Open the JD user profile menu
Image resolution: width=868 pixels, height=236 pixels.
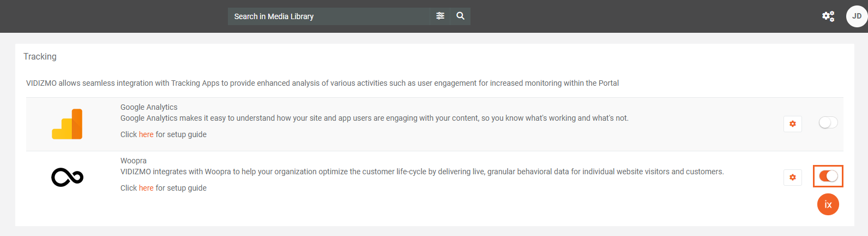tap(856, 16)
